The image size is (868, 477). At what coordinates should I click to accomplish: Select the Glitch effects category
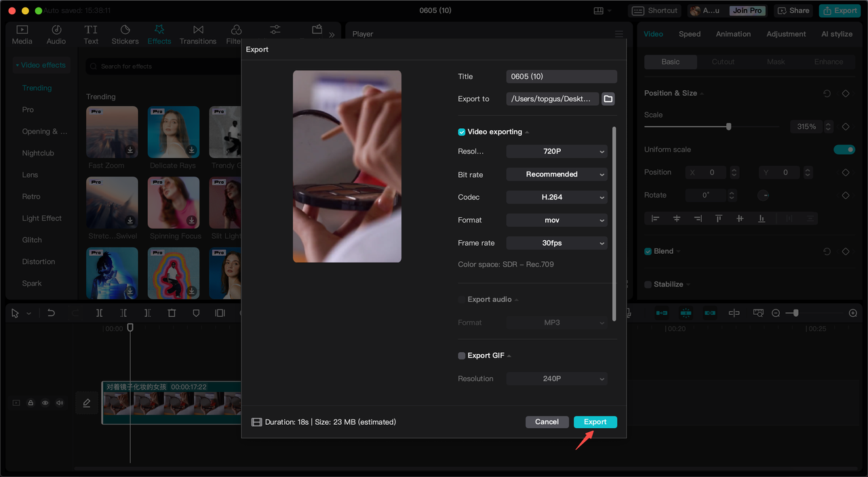coord(32,240)
